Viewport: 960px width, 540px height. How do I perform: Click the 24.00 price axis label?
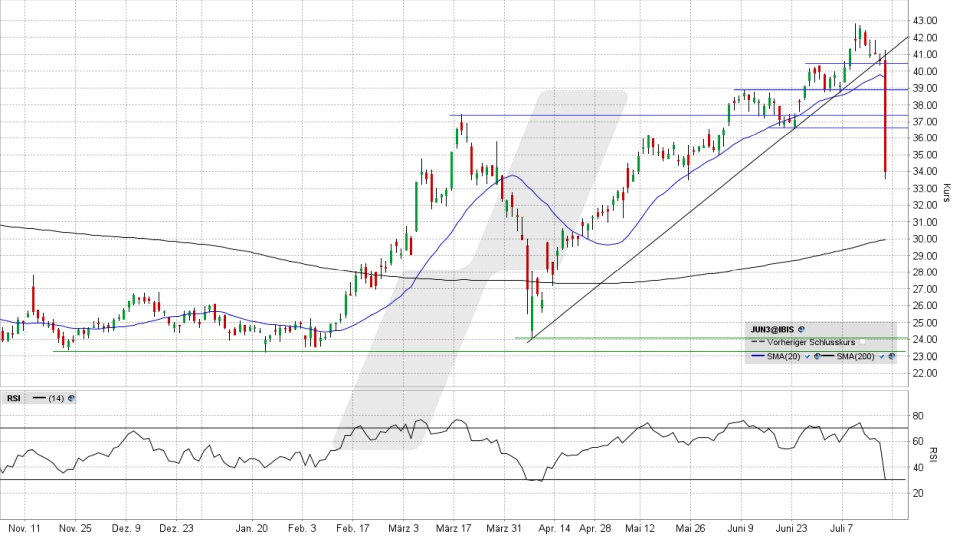(x=924, y=339)
